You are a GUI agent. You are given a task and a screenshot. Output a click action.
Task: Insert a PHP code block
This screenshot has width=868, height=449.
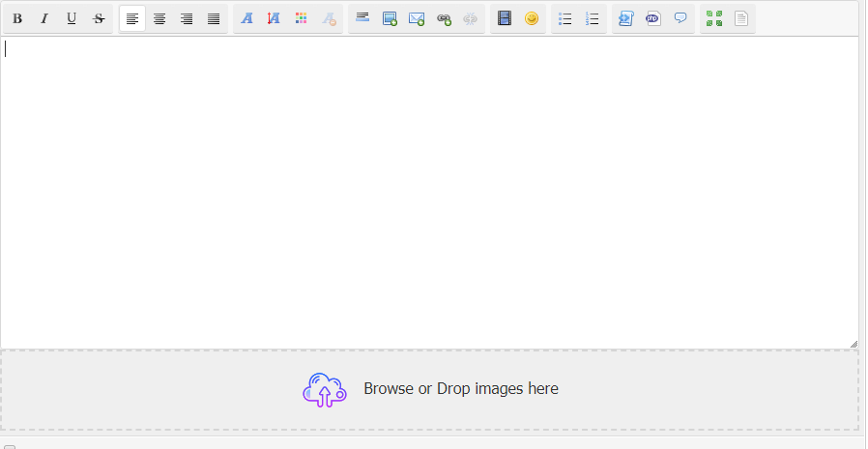pos(652,18)
